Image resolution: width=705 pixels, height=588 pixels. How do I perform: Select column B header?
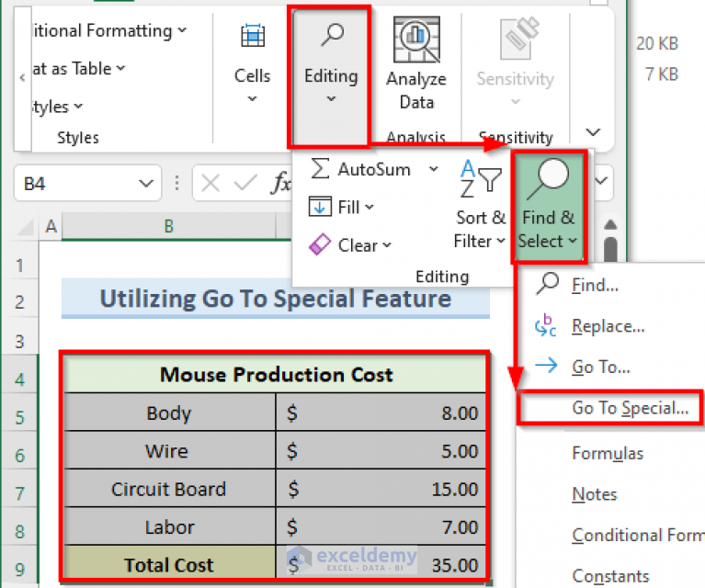(169, 226)
